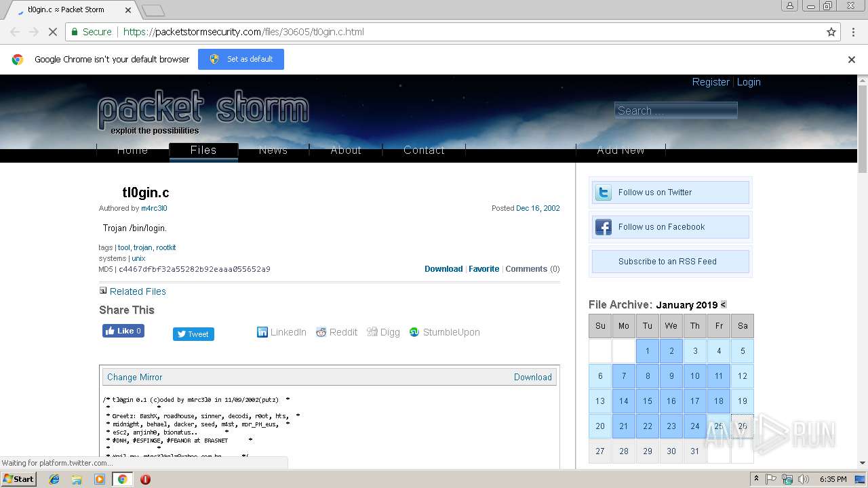868x488 pixels.
Task: Share on StumbleUpon
Action: click(444, 332)
